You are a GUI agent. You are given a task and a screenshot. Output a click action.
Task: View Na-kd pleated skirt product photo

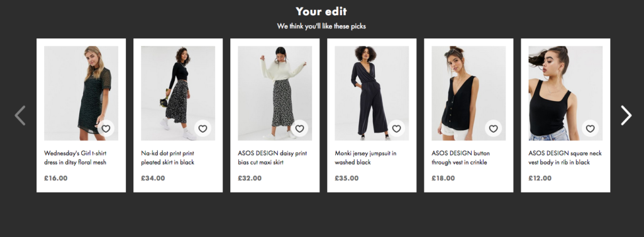point(178,93)
